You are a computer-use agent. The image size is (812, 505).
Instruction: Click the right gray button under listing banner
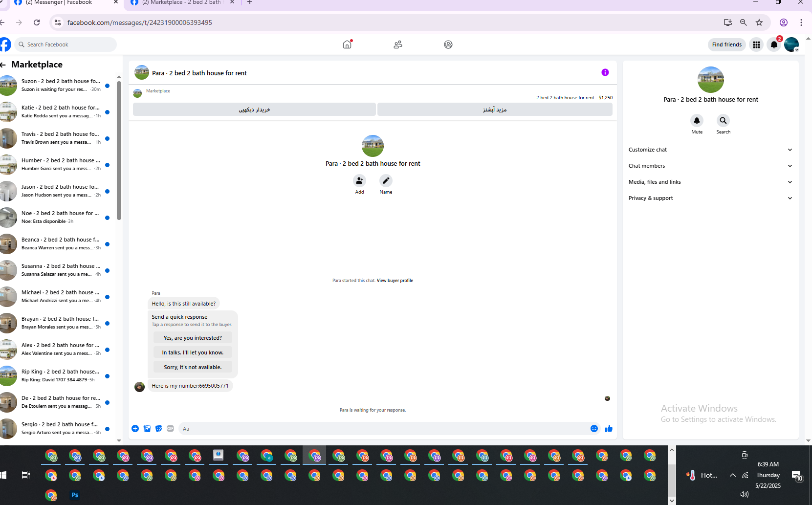495,110
